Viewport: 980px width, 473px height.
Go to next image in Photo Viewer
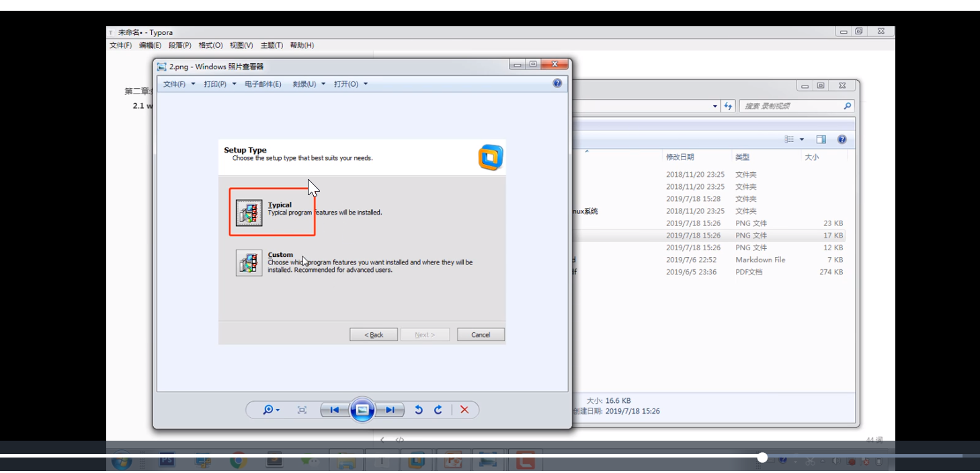pyautogui.click(x=390, y=410)
